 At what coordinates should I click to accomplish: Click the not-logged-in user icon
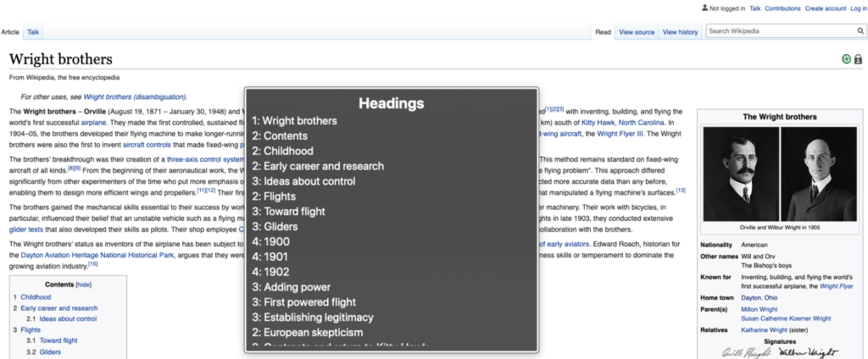704,8
